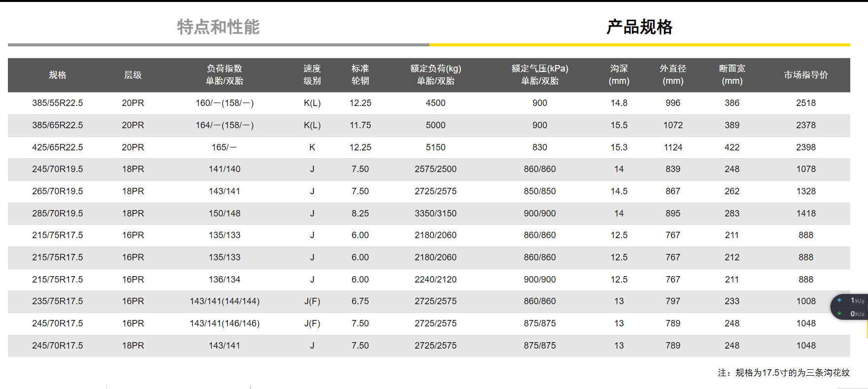Click the 265/70R19.5 spec cell
Screen dimensions: 868x389
pyautogui.click(x=58, y=191)
